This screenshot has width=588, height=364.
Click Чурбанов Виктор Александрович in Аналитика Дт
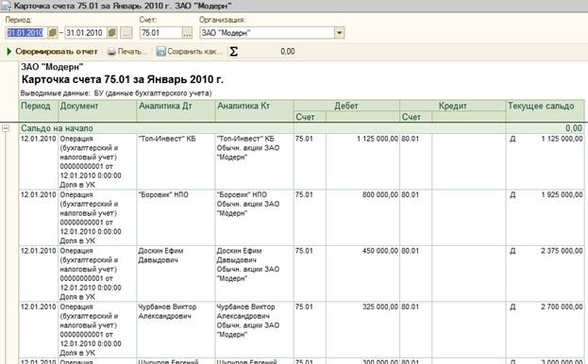coord(167,311)
